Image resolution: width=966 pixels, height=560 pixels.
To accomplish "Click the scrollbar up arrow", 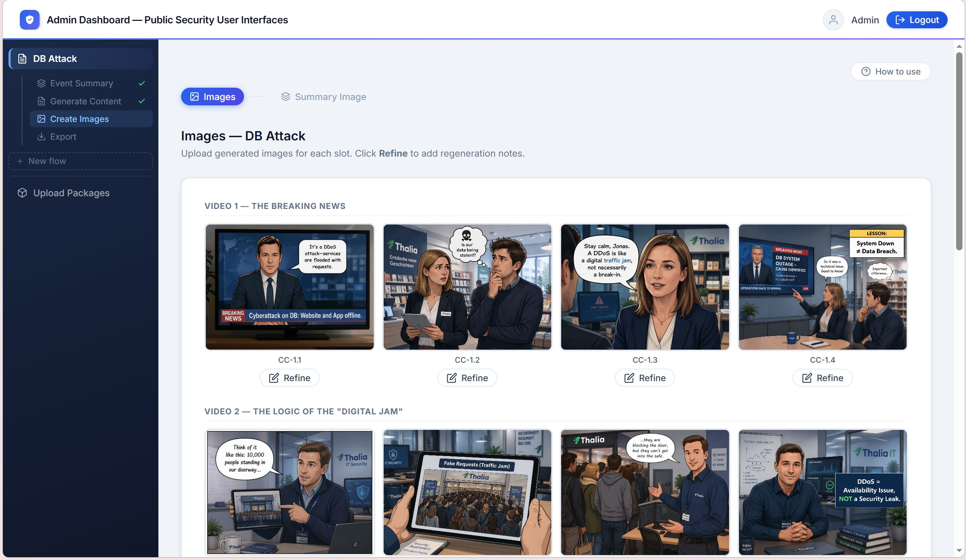I will 959,46.
